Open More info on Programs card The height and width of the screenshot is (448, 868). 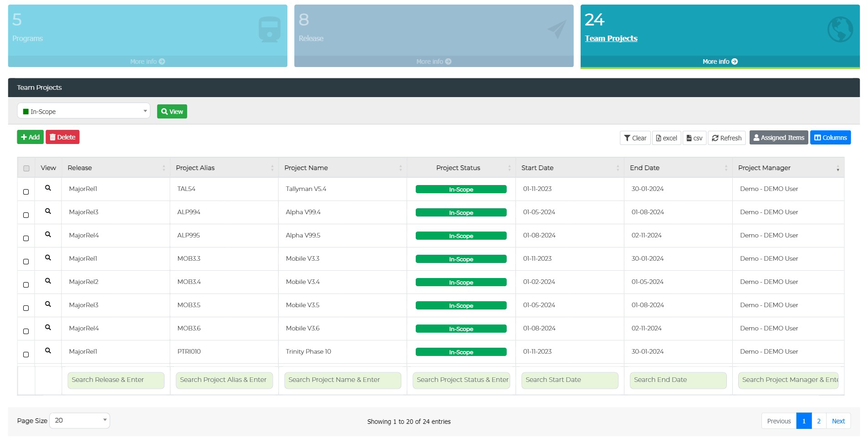point(148,62)
